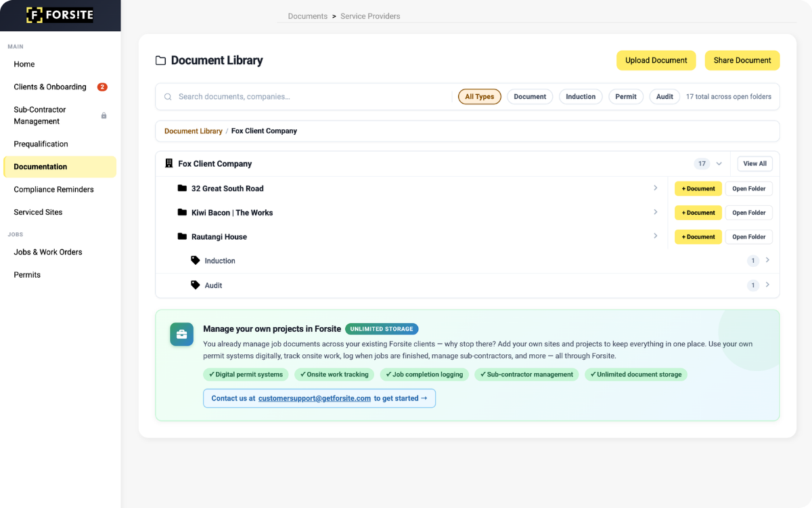Filter by Induction type

(581, 97)
